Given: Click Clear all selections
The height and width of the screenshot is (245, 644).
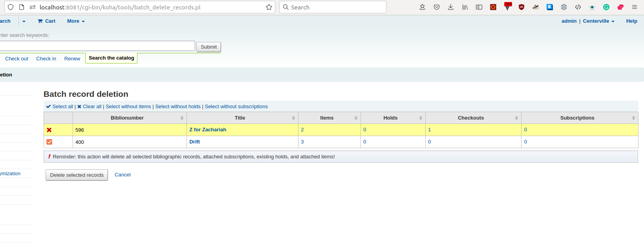Looking at the screenshot, I should (x=90, y=107).
